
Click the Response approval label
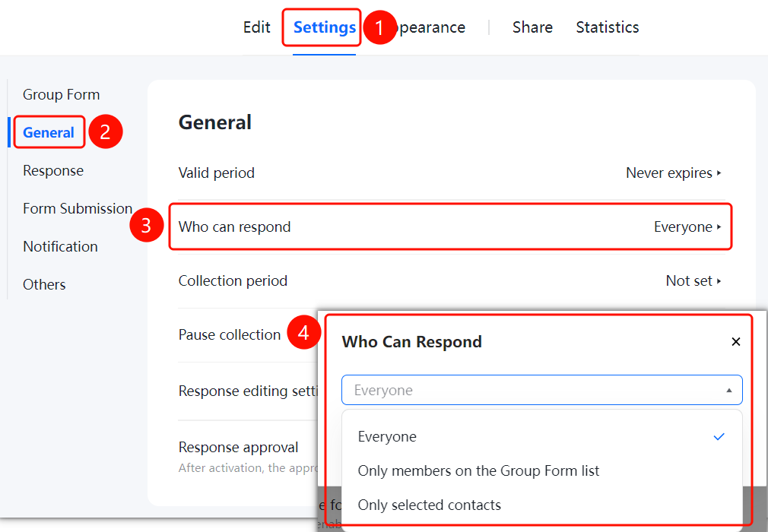pyautogui.click(x=239, y=448)
